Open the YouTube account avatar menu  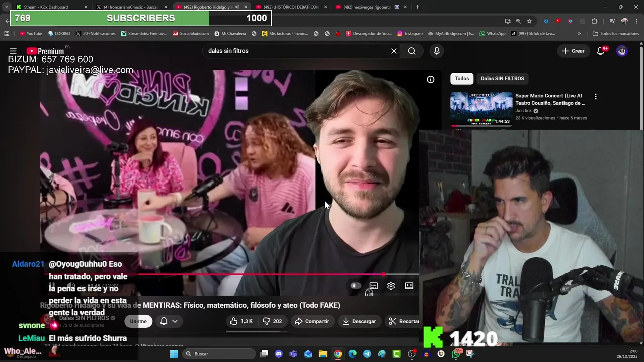tap(622, 51)
